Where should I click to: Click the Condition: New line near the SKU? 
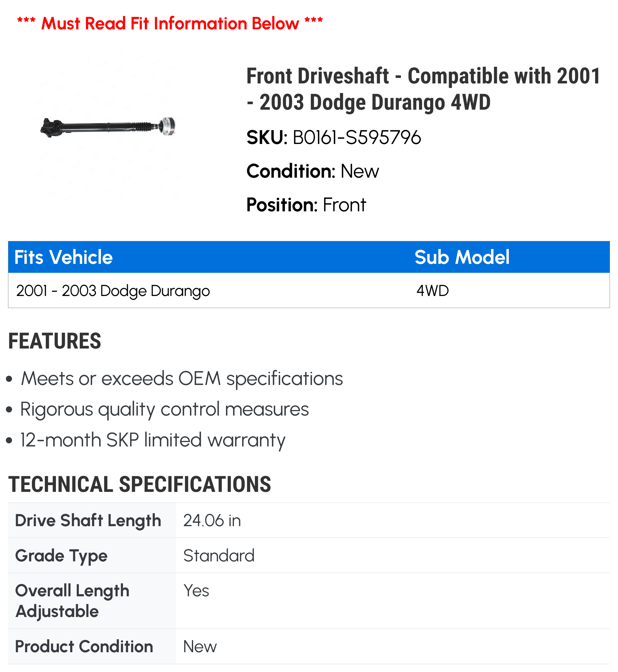[x=313, y=171]
